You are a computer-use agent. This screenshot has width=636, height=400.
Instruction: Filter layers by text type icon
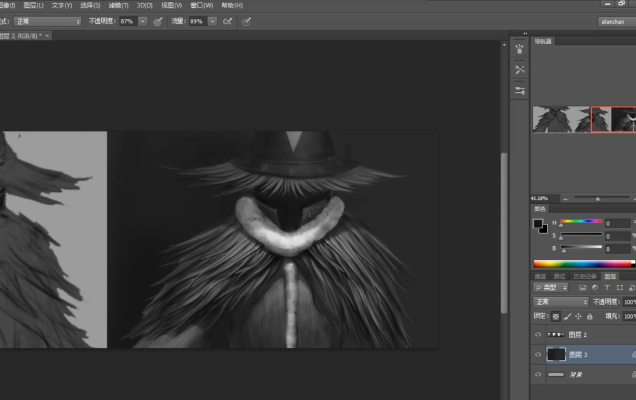pyautogui.click(x=606, y=288)
